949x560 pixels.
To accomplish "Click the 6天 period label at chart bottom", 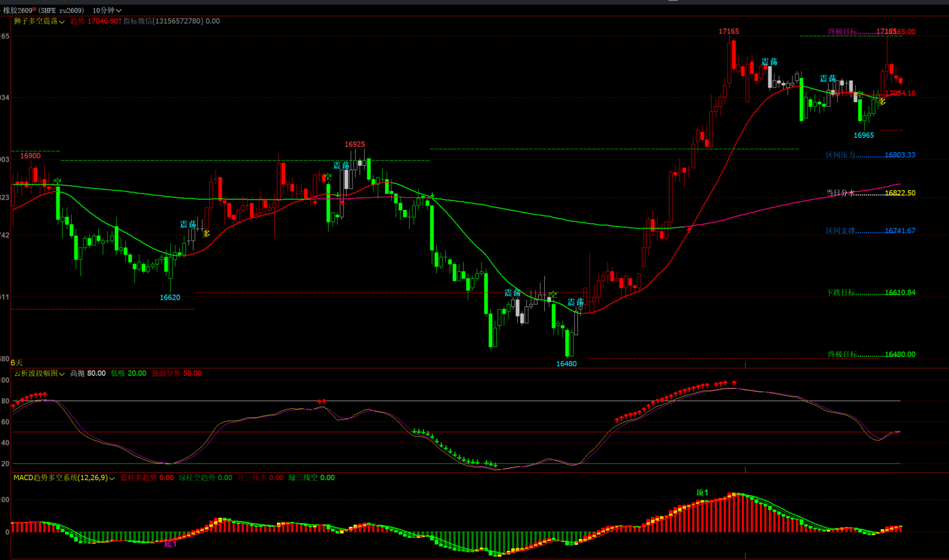I will pos(17,363).
